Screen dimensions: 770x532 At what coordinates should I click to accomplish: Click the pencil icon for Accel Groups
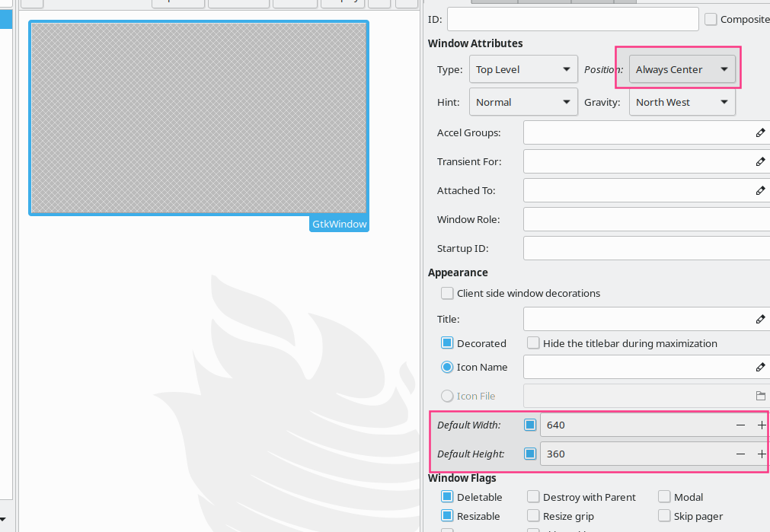760,132
